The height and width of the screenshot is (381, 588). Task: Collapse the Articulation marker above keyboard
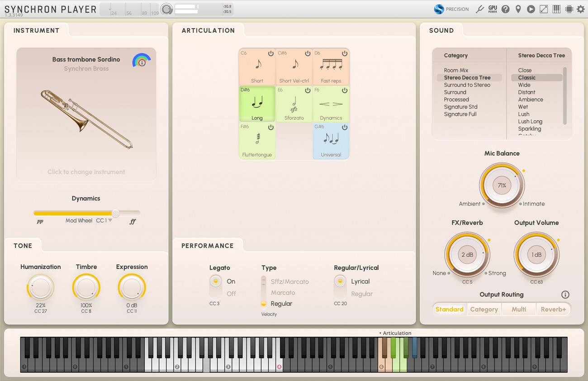[380, 333]
